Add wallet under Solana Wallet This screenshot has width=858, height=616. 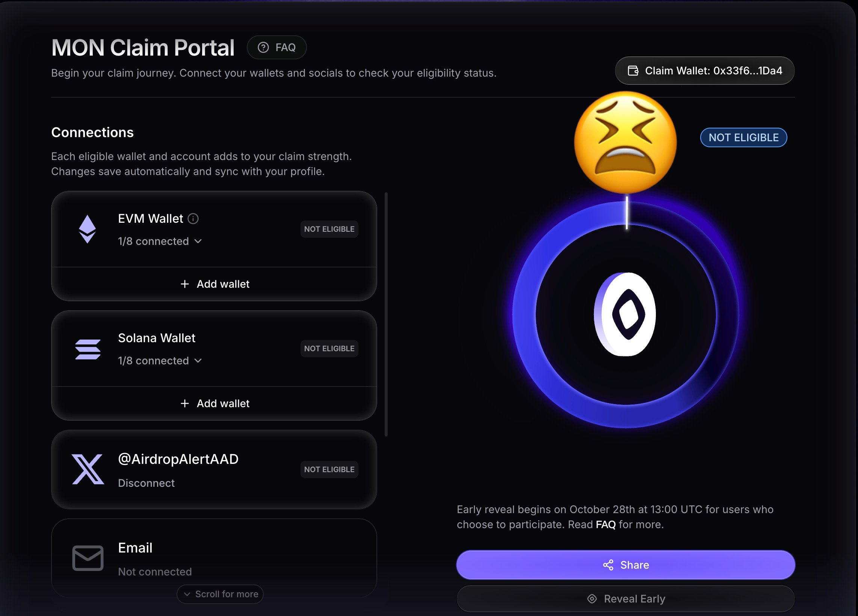coord(214,403)
